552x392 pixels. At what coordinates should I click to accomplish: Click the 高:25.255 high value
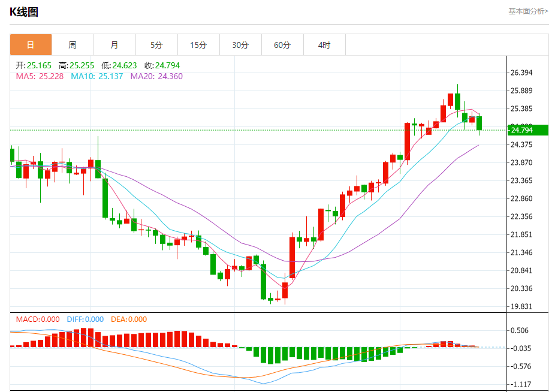(x=76, y=65)
